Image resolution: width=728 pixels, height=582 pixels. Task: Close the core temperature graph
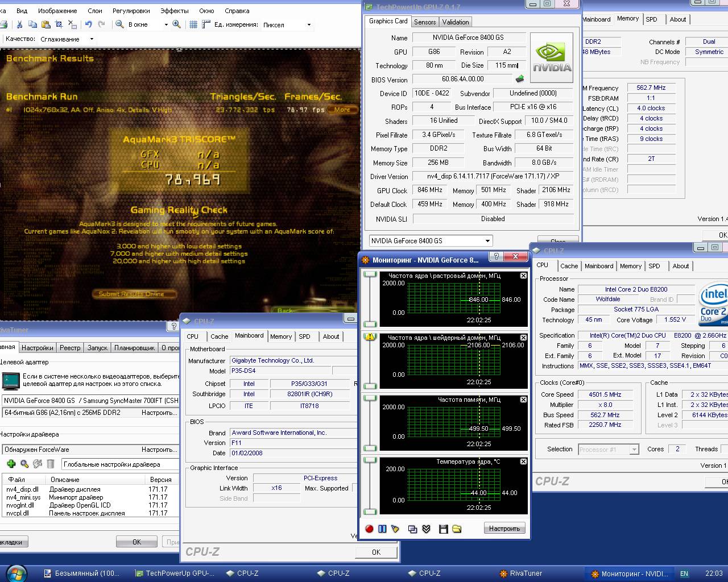(x=523, y=462)
